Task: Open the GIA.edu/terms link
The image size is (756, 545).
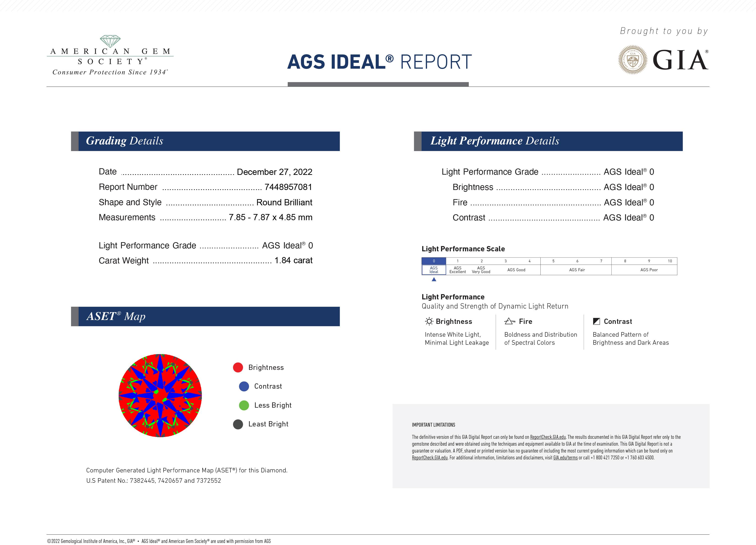Action: pos(565,458)
